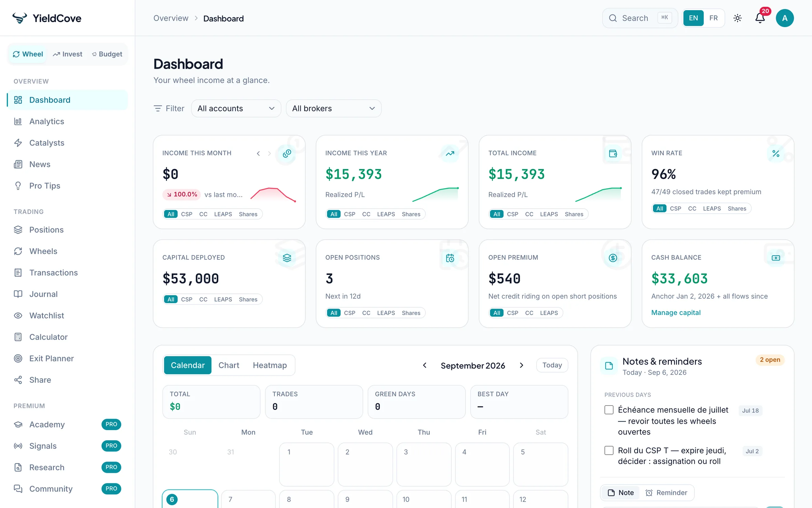Click the Open Premium dollar icon

coord(613,258)
